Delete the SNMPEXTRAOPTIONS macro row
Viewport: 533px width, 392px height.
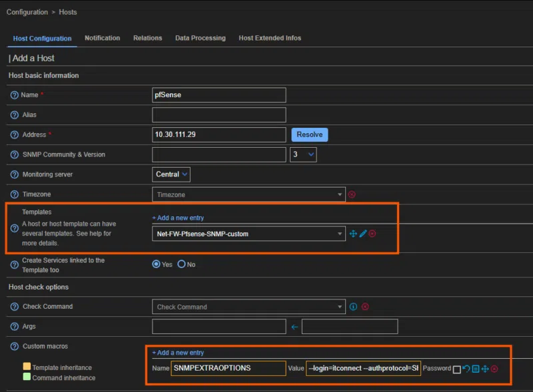point(494,369)
